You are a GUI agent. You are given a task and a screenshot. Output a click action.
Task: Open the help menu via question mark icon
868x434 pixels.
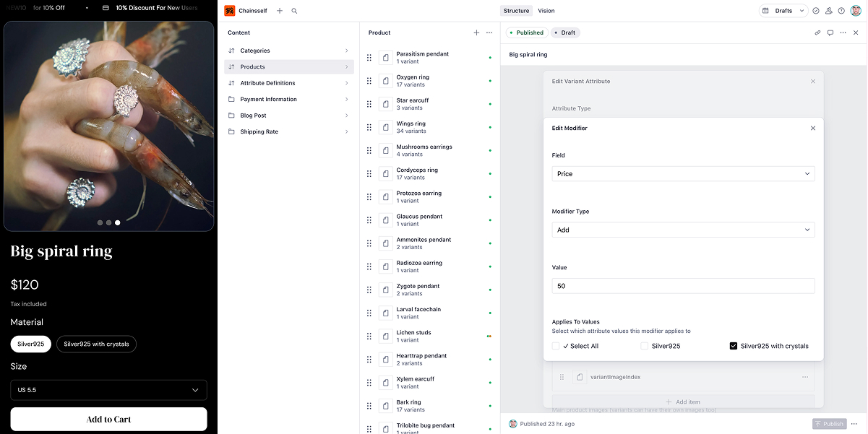(841, 11)
